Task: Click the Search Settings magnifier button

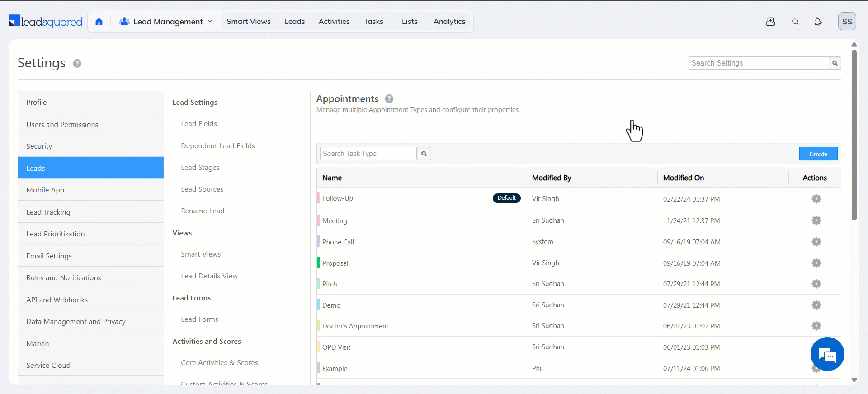Action: (x=835, y=63)
